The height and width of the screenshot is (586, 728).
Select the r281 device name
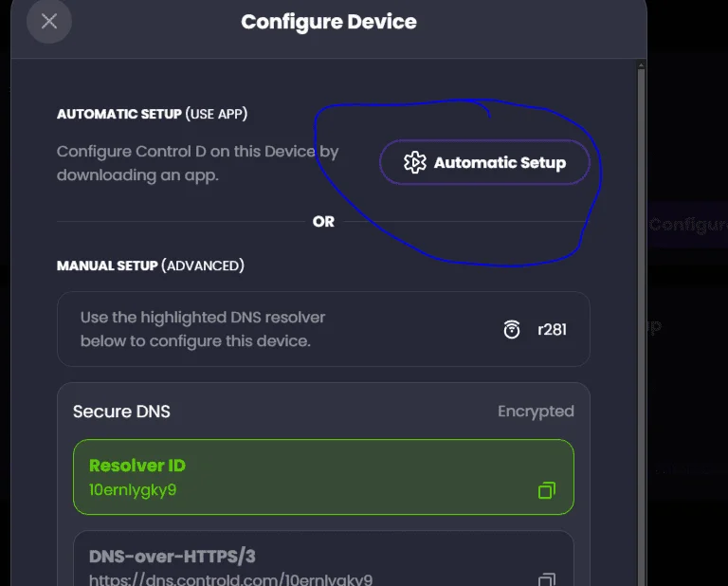(552, 330)
